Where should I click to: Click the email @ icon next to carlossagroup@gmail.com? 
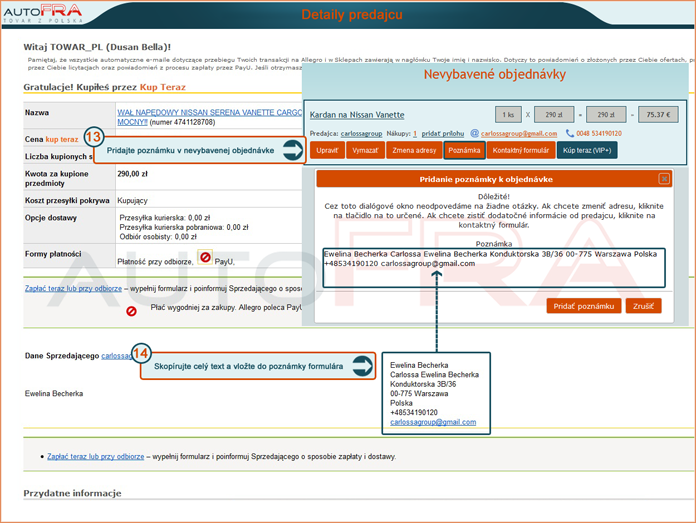coord(475,133)
